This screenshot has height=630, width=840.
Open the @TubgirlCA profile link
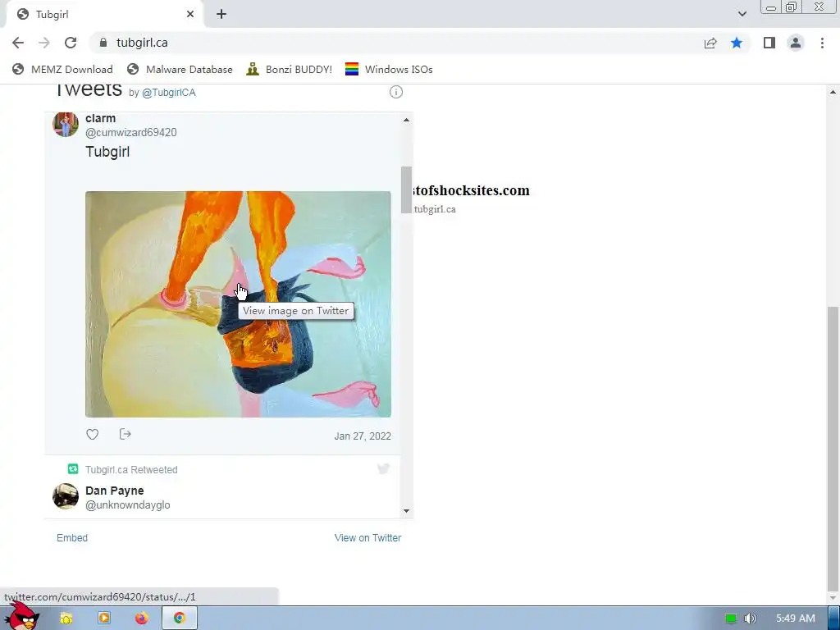[169, 92]
